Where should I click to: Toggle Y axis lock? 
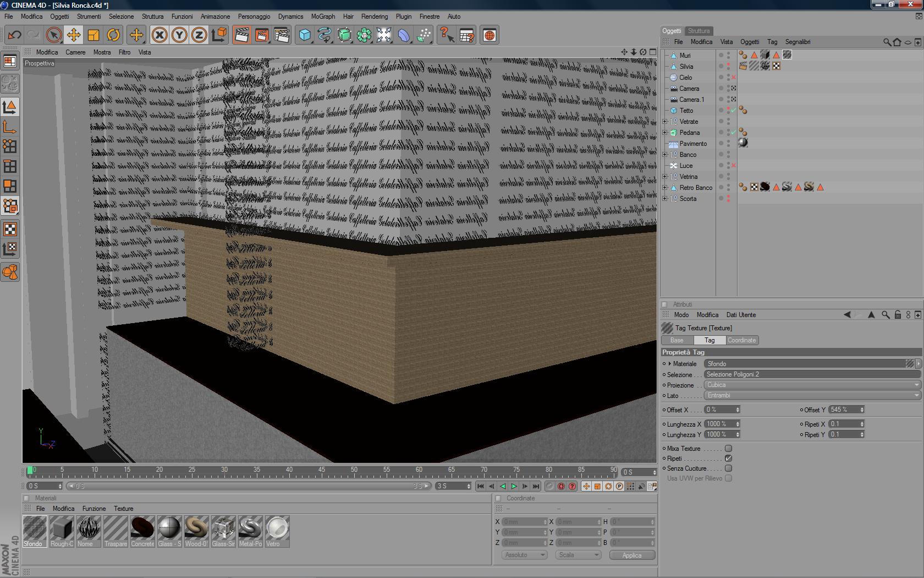click(x=179, y=35)
